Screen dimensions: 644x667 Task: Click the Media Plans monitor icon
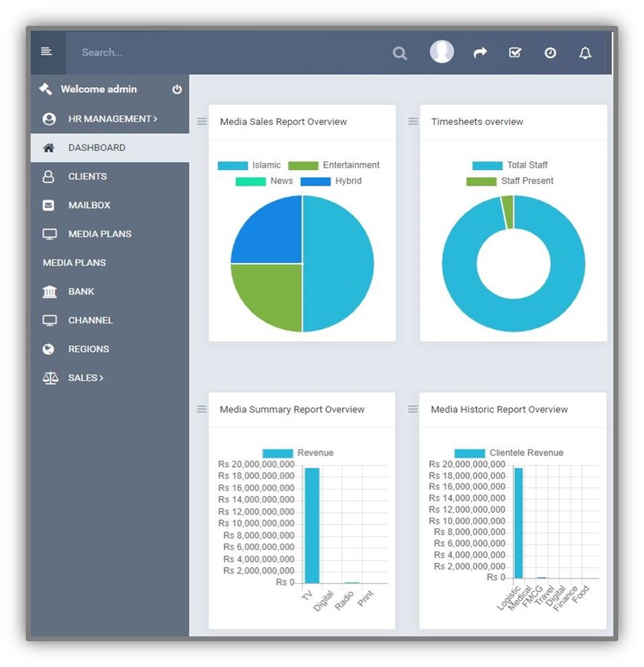coord(49,235)
